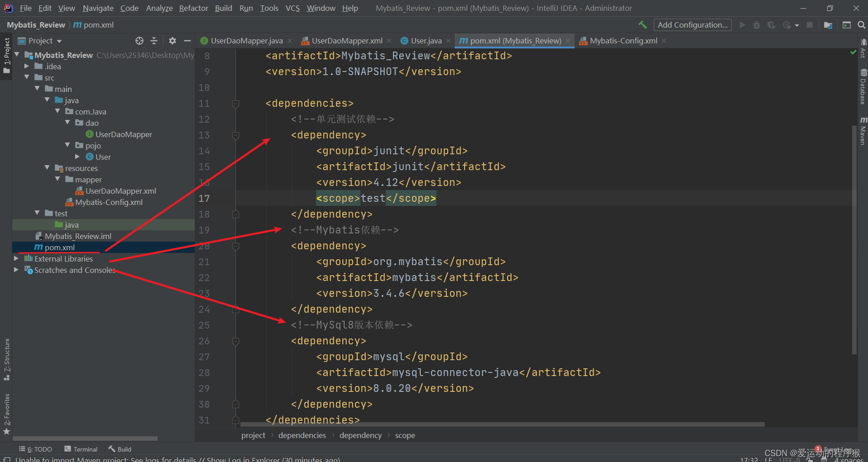
Task: Open the 6: TODO tool window
Action: click(x=36, y=449)
